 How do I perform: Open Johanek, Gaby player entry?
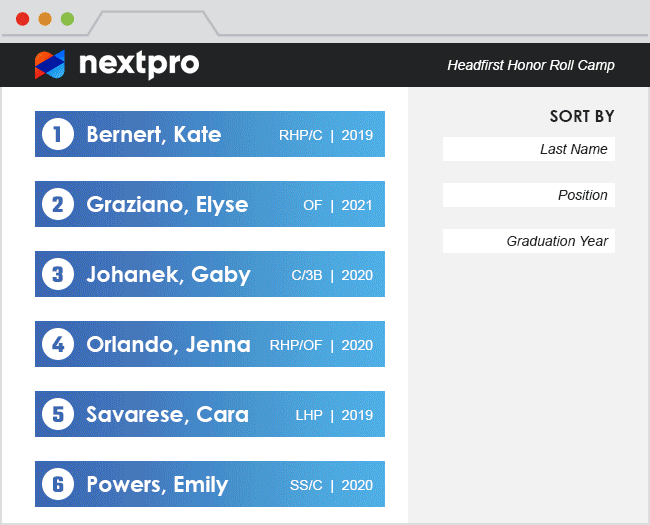point(210,274)
